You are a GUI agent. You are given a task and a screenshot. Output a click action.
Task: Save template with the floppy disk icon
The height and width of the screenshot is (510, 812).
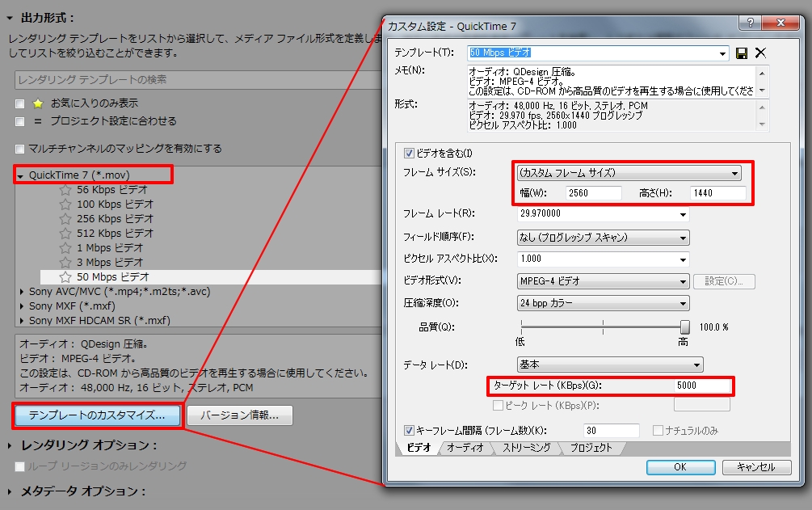[742, 53]
